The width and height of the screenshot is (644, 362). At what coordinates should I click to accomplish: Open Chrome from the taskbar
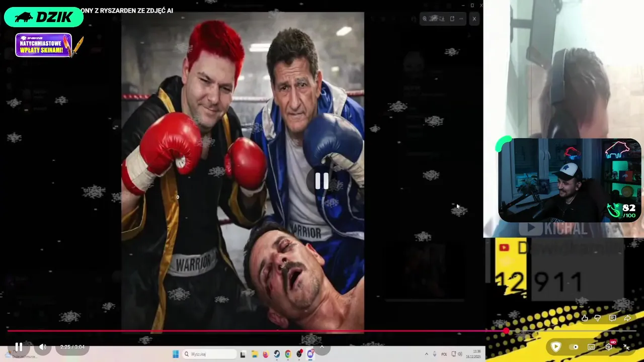[288, 354]
